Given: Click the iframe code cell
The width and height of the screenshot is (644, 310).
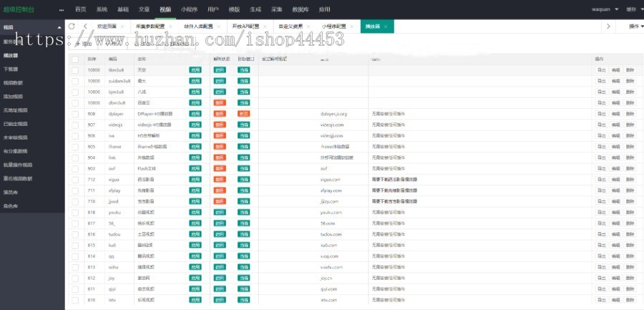Looking at the screenshot, I should click(x=116, y=147).
